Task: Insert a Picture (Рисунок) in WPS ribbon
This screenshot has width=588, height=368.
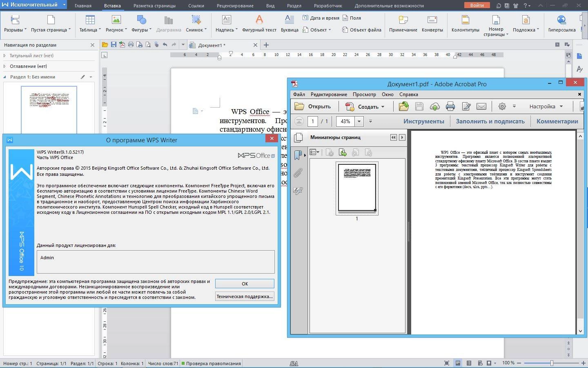Action: 116,24
